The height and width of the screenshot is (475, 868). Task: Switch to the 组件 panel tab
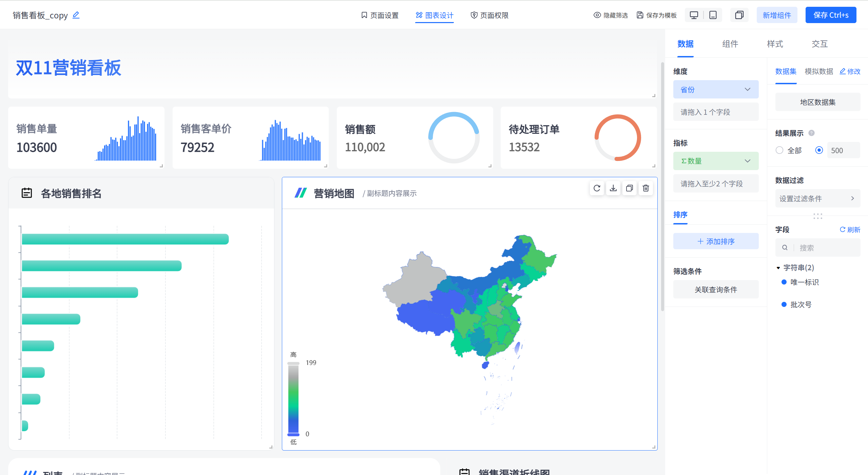tap(730, 44)
